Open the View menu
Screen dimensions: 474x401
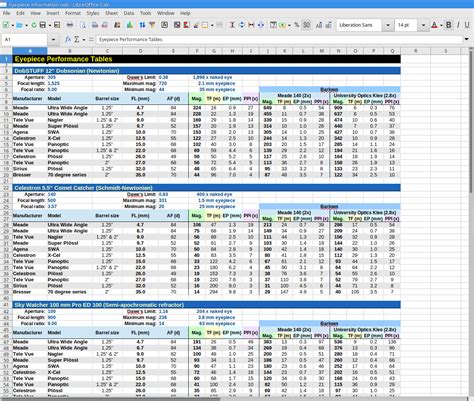pyautogui.click(x=35, y=13)
